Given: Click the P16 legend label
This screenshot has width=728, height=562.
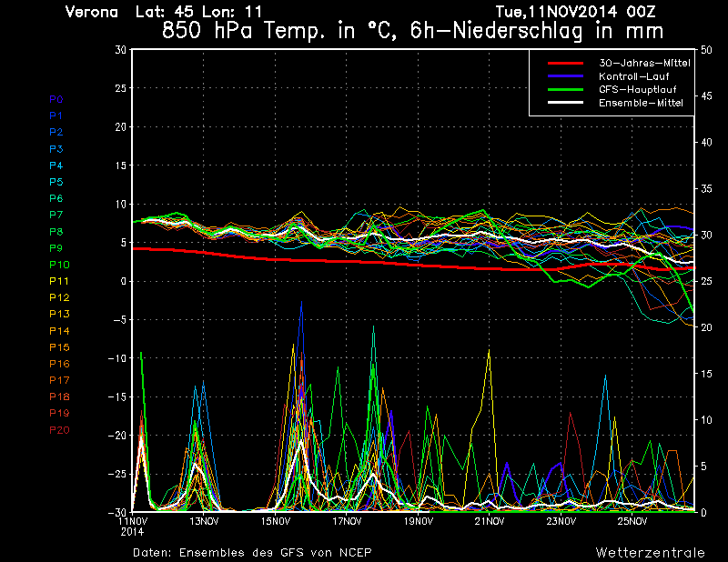Looking at the screenshot, I should (59, 364).
